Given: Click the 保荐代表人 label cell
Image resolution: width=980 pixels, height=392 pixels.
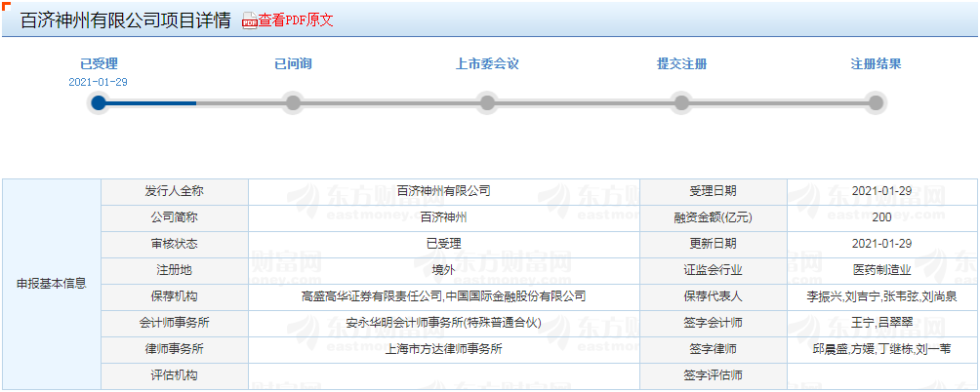Looking at the screenshot, I should coord(714,296).
